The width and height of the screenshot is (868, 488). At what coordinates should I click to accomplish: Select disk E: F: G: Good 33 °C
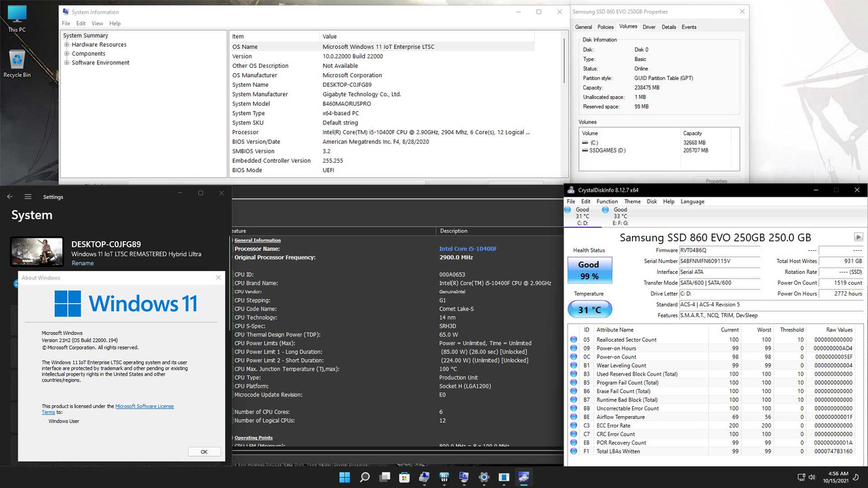pos(620,217)
